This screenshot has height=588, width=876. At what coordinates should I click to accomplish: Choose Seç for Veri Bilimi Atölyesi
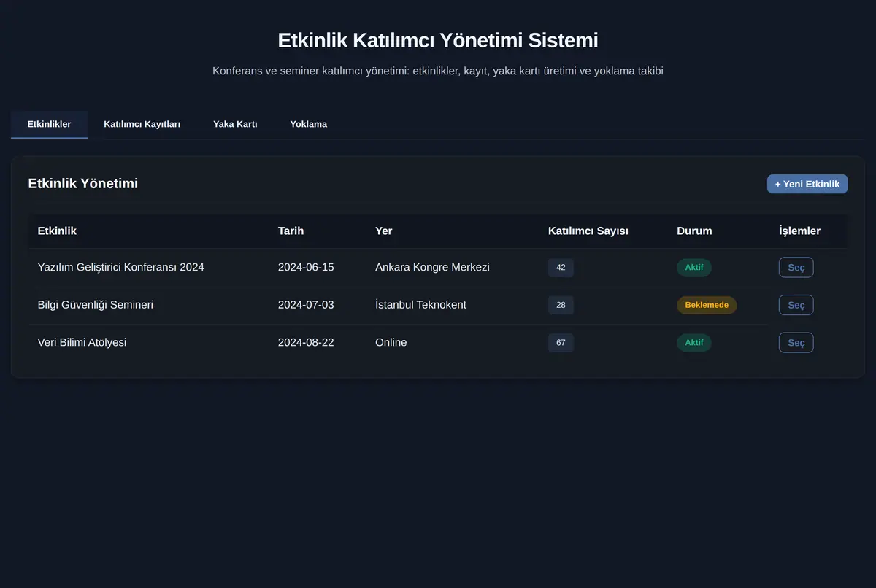pyautogui.click(x=796, y=343)
